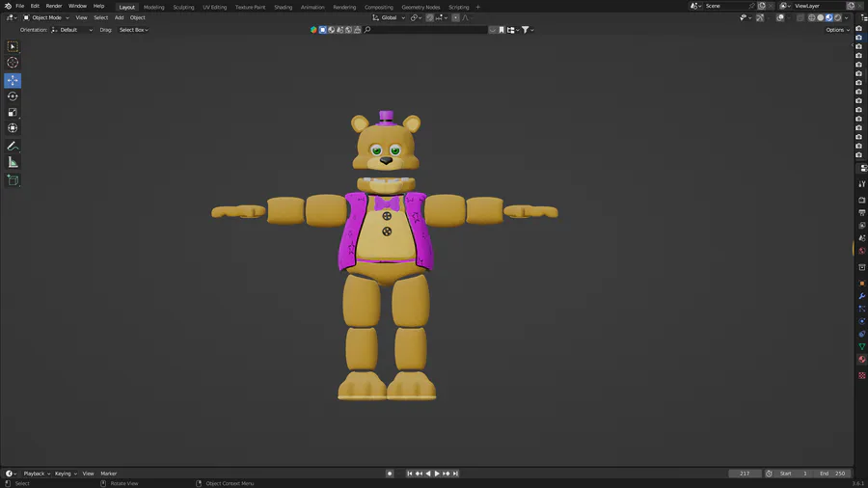Switch to the UV Editing workspace tab

pos(215,7)
